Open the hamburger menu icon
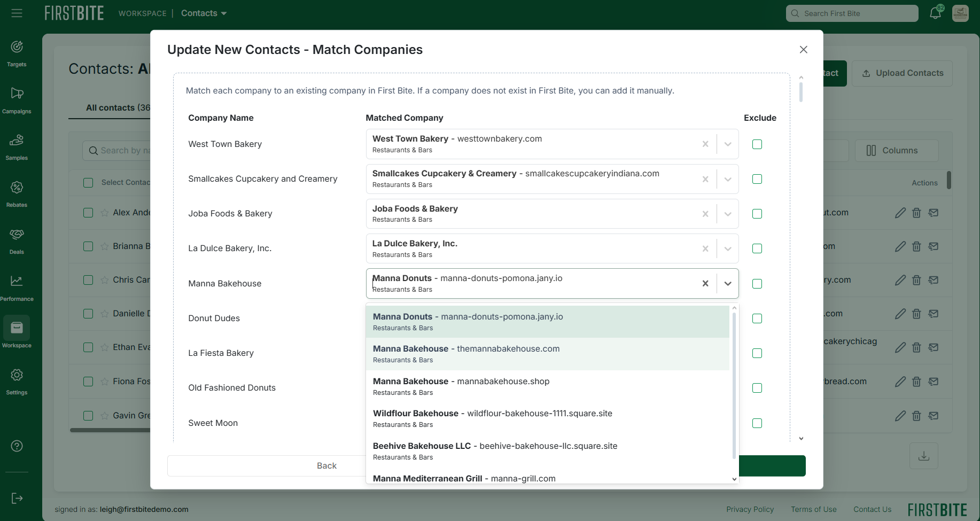Viewport: 980px width, 521px height. pos(17,13)
